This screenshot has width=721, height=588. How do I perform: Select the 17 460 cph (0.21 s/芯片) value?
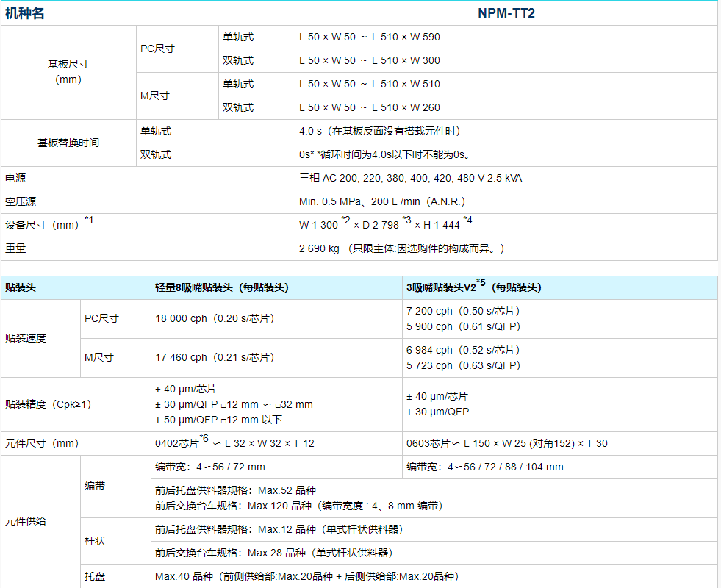point(215,358)
